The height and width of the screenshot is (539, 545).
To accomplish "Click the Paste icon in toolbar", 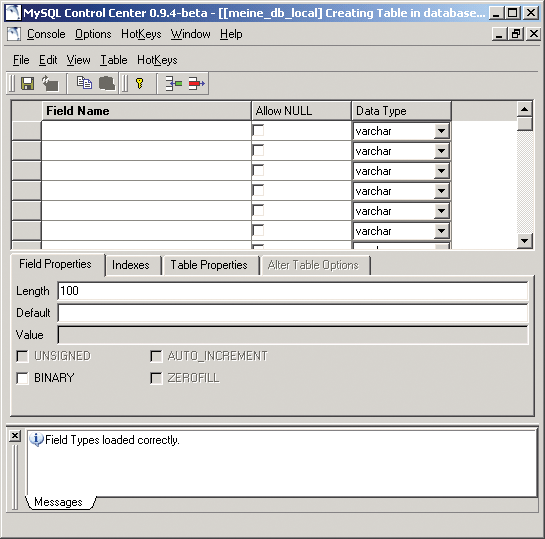I will coord(107,83).
